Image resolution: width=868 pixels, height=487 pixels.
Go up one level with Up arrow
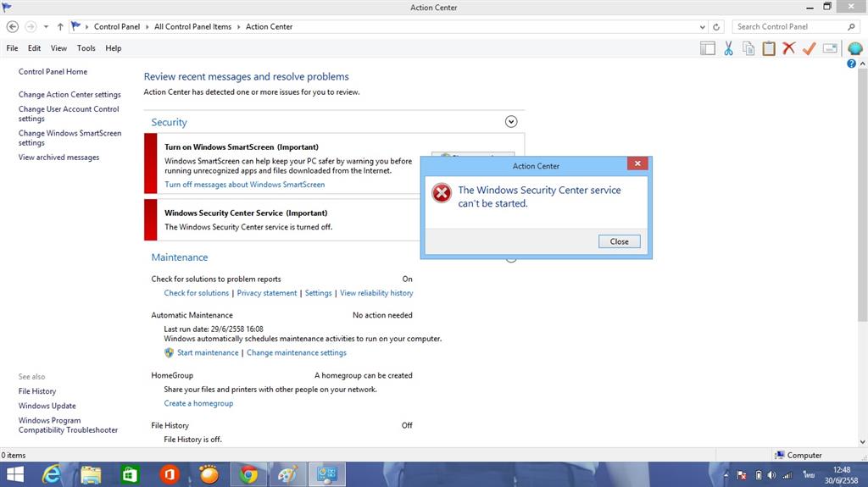pyautogui.click(x=60, y=26)
